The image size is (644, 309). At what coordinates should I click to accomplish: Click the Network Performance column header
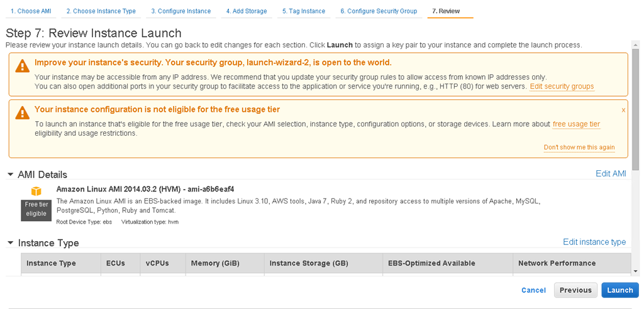572,263
